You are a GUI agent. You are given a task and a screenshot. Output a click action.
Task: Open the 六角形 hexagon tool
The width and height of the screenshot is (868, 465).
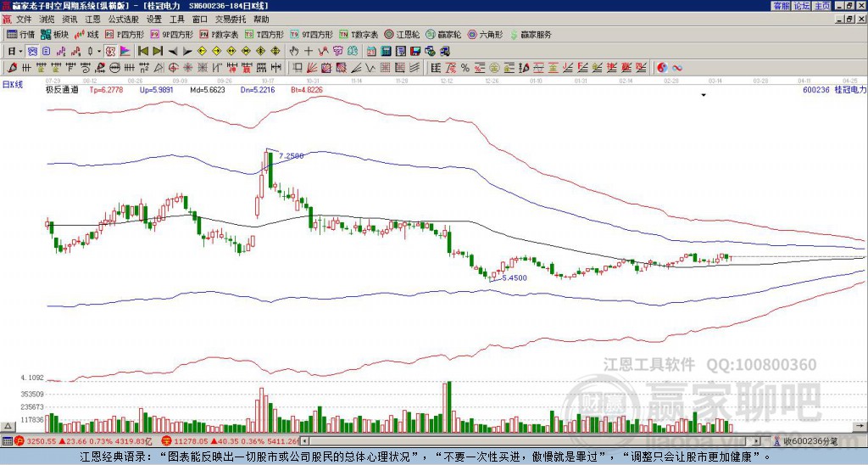click(x=485, y=34)
